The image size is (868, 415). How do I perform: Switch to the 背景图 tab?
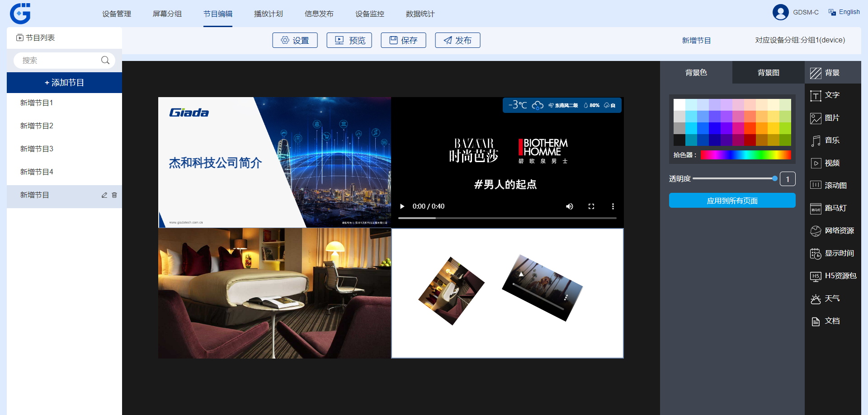click(768, 73)
